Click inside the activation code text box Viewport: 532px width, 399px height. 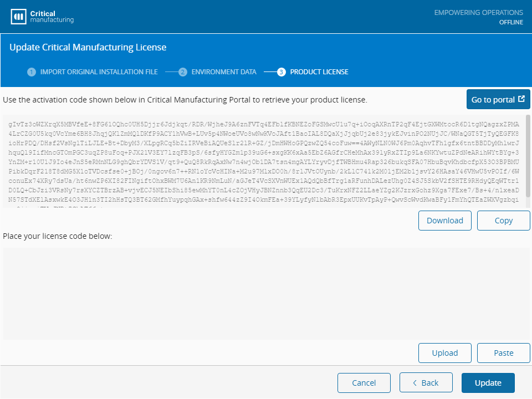[x=264, y=161]
